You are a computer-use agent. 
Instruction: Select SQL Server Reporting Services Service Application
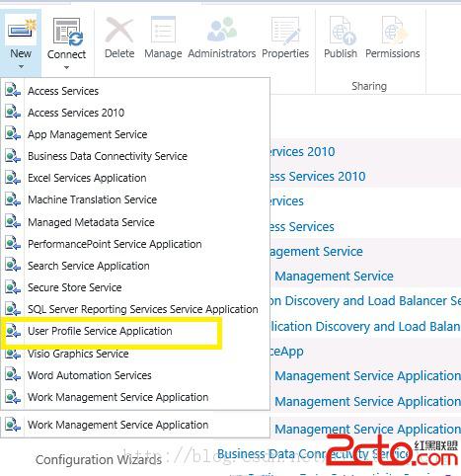coord(143,309)
